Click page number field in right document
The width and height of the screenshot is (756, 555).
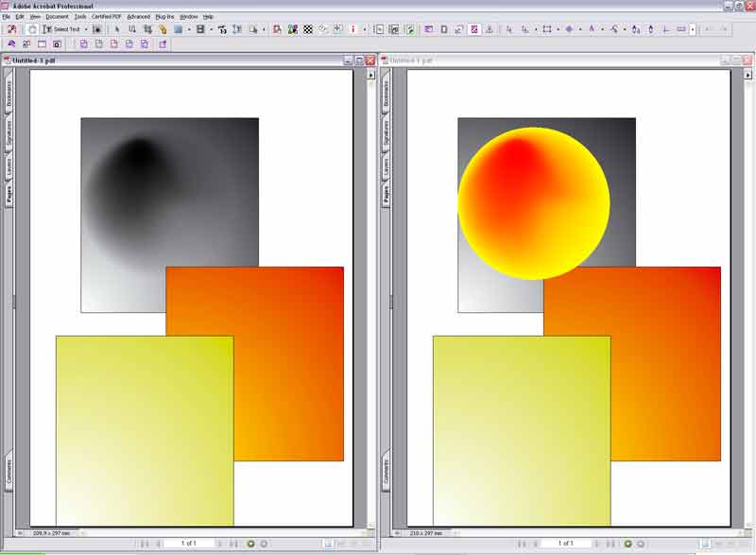[x=565, y=544]
